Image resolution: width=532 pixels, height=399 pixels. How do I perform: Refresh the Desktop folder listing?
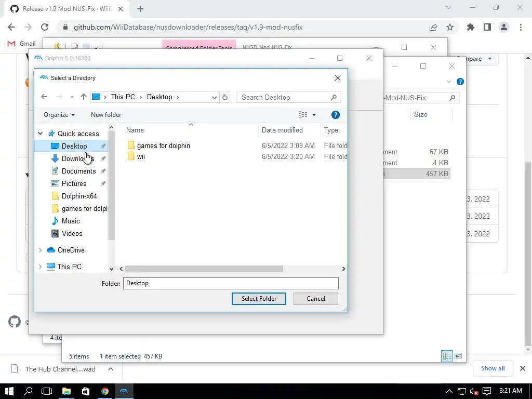tap(224, 97)
